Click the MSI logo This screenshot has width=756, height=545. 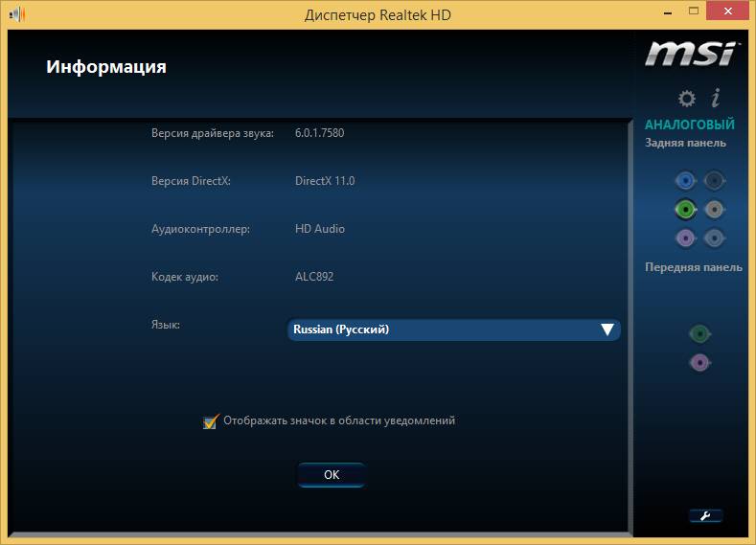coord(691,54)
